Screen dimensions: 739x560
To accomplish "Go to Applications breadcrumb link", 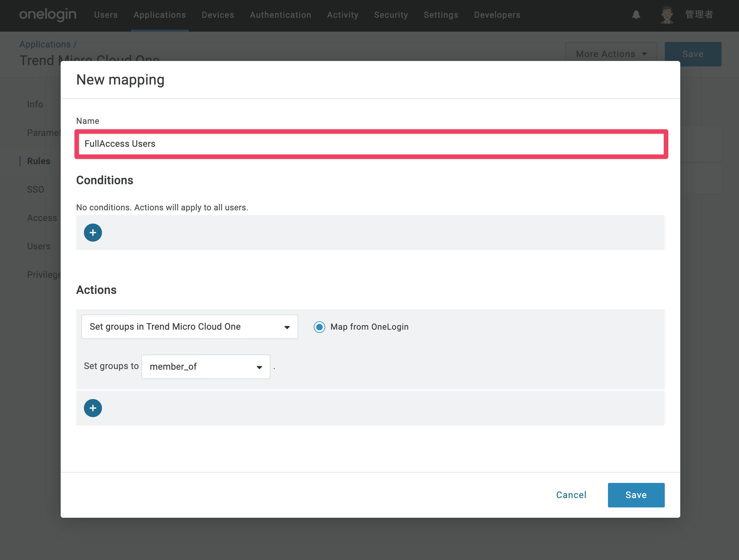I will coord(45,44).
